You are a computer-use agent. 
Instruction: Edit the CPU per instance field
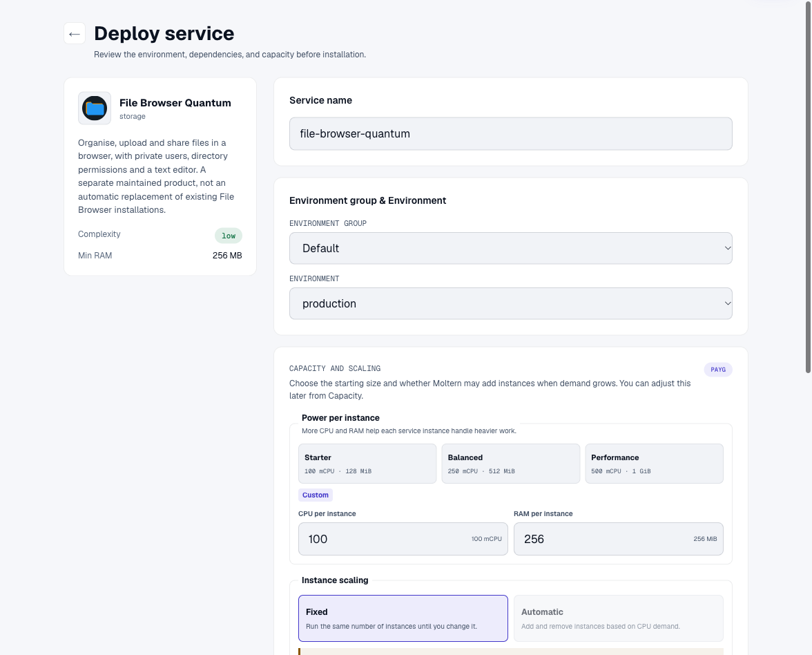(x=403, y=539)
